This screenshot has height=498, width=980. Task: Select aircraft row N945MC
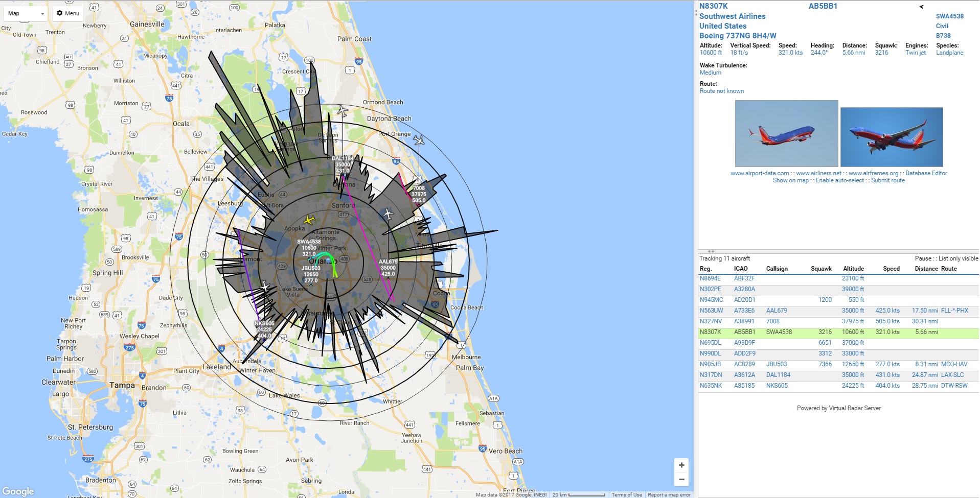click(x=839, y=300)
